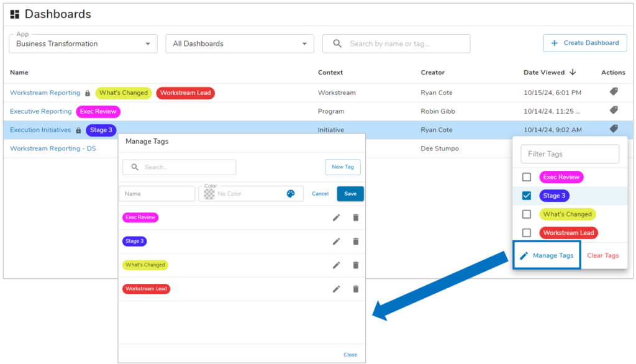Focus the Filter Tags input
The width and height of the screenshot is (636, 364).
click(x=570, y=154)
